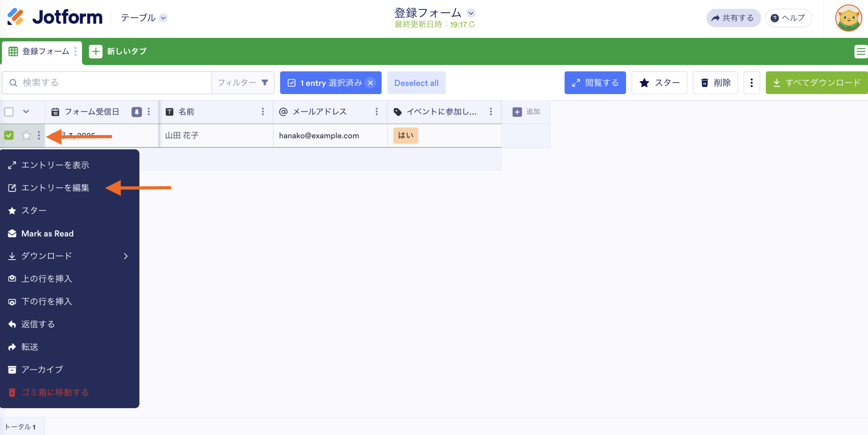868x435 pixels.
Task: Open the three-dot menu next to 削除
Action: pos(751,83)
